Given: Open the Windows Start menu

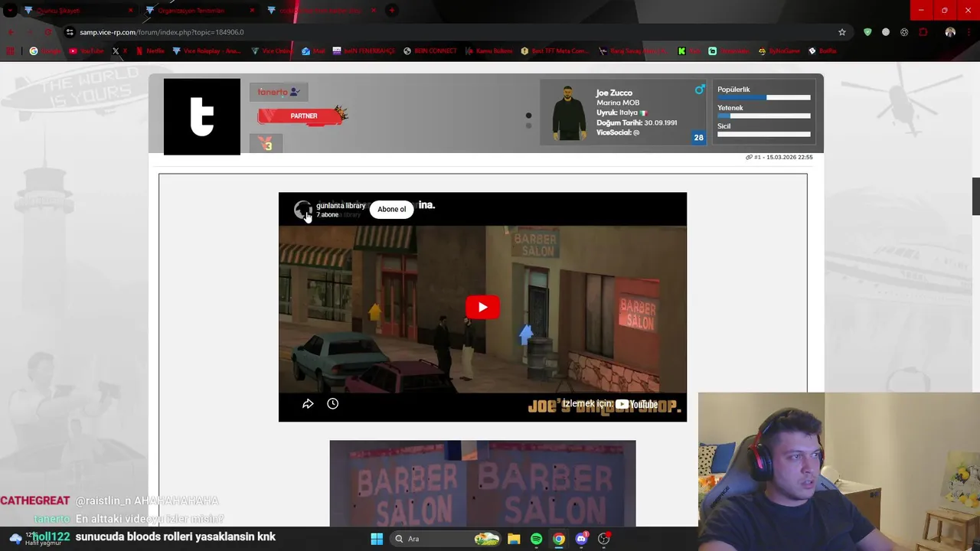Looking at the screenshot, I should point(377,539).
